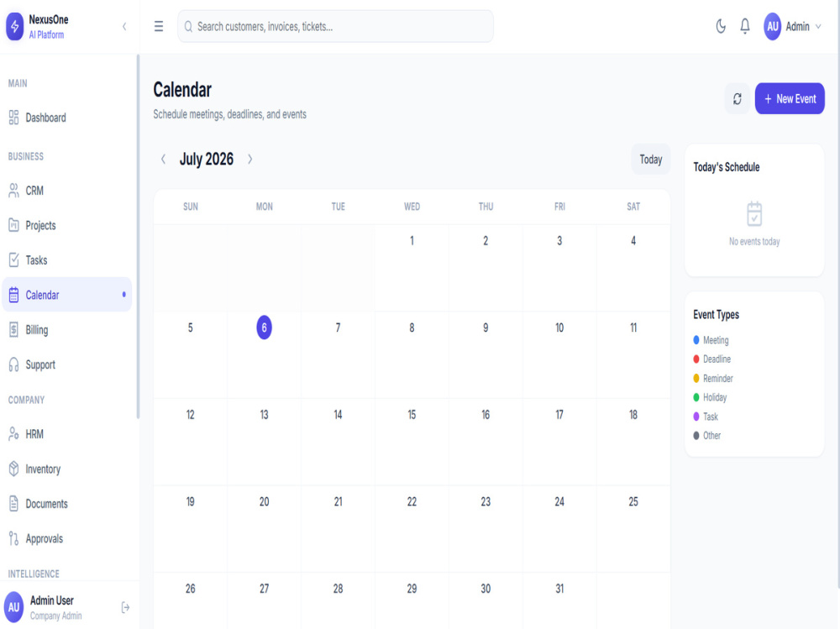Image resolution: width=840 pixels, height=629 pixels.
Task: Go to next month arrow
Action: point(249,159)
